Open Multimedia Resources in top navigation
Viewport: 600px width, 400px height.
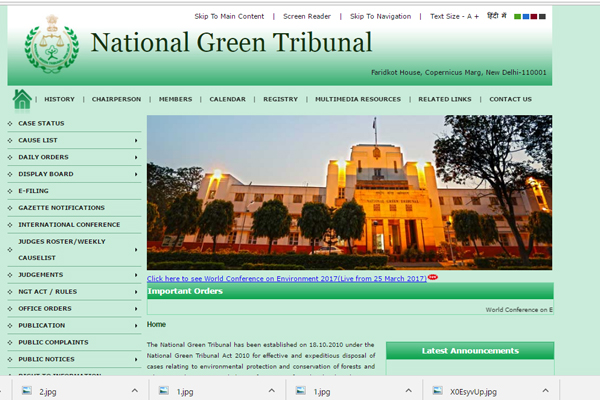coord(357,99)
